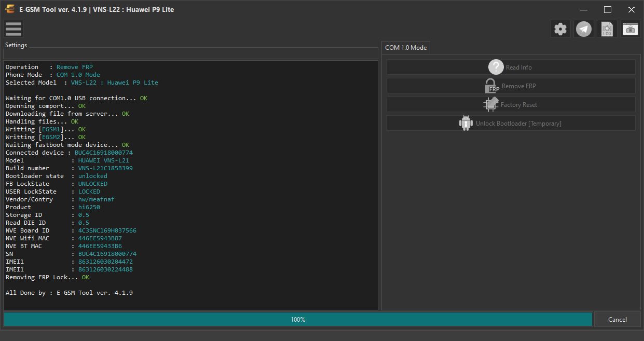Take a screenshot with camera icon
Image resolution: width=644 pixels, height=341 pixels.
[x=631, y=29]
